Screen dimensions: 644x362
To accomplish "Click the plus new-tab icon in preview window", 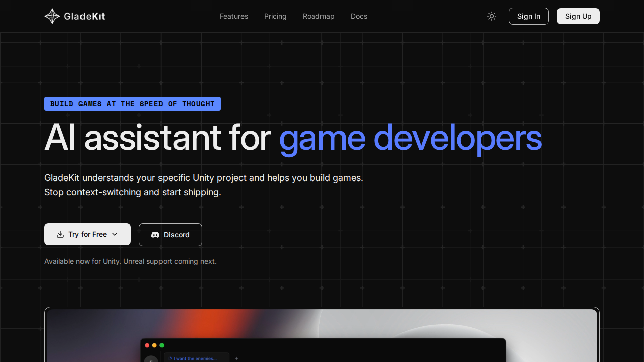I will 236,358.
